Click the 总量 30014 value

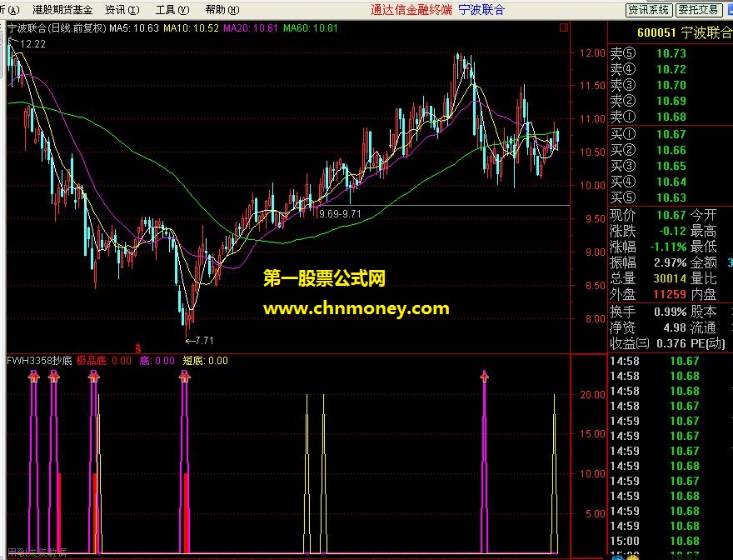(670, 278)
